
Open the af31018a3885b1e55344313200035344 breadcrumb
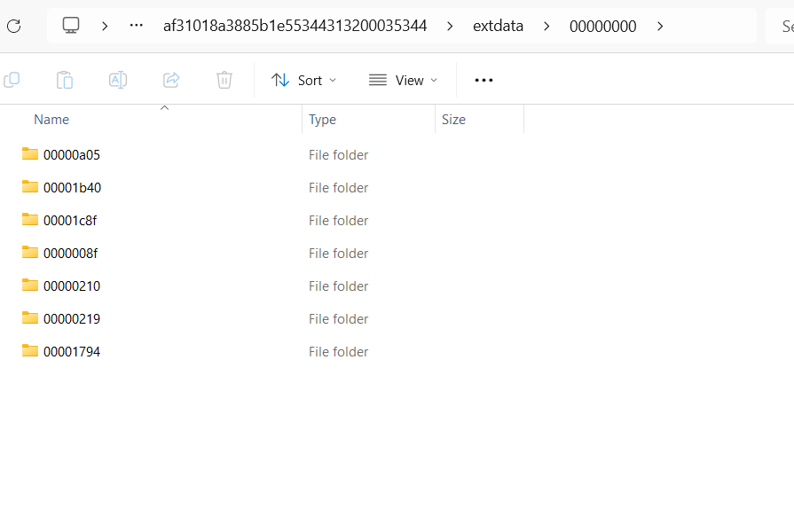[295, 26]
